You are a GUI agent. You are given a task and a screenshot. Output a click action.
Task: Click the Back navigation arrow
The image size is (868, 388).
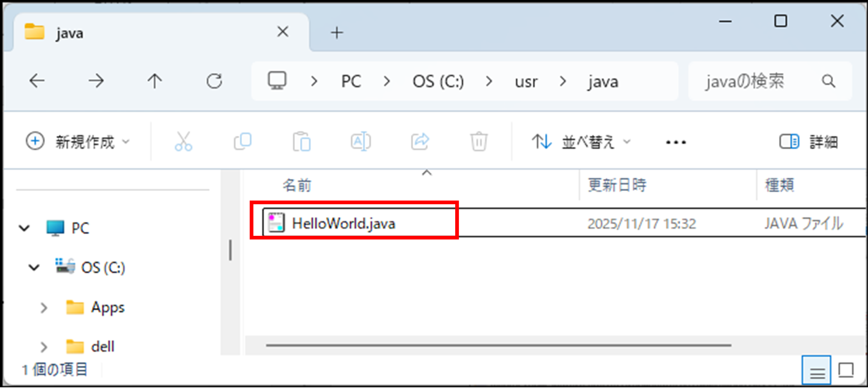pos(37,81)
